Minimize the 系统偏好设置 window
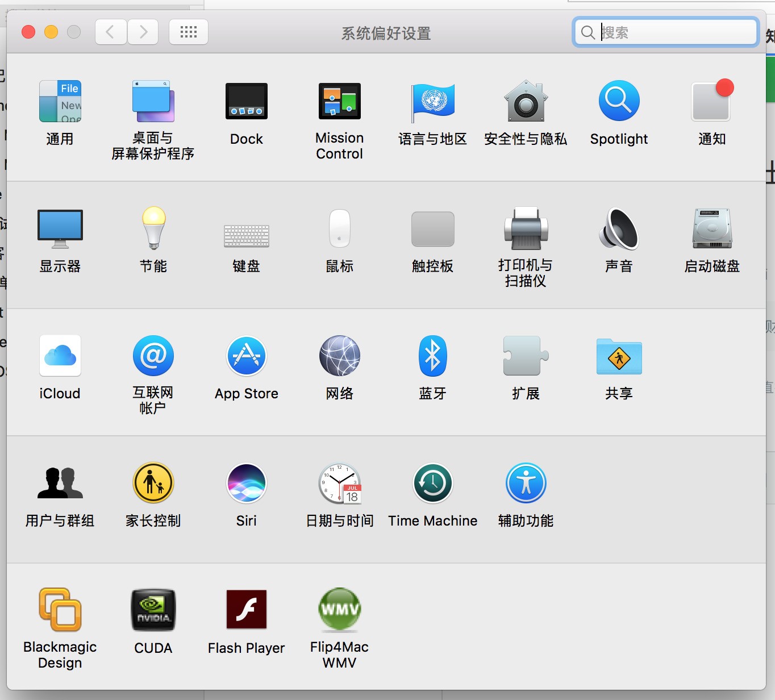The image size is (775, 700). [51, 32]
